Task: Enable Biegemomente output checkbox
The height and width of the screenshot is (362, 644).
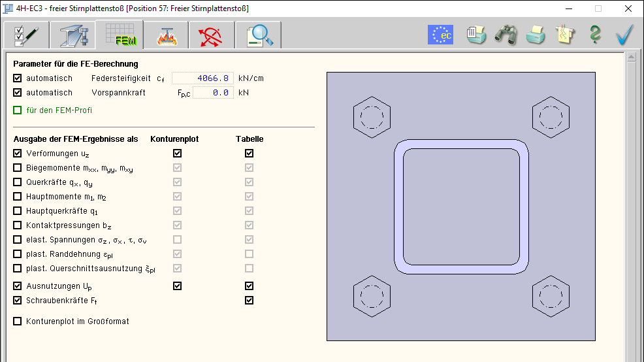Action: 18,168
